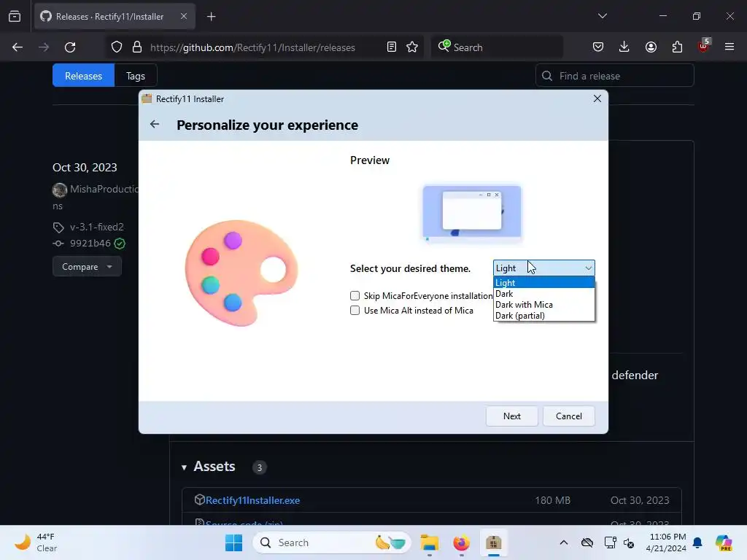Switch to Firefox in taskbar
The height and width of the screenshot is (560, 747).
click(x=461, y=542)
